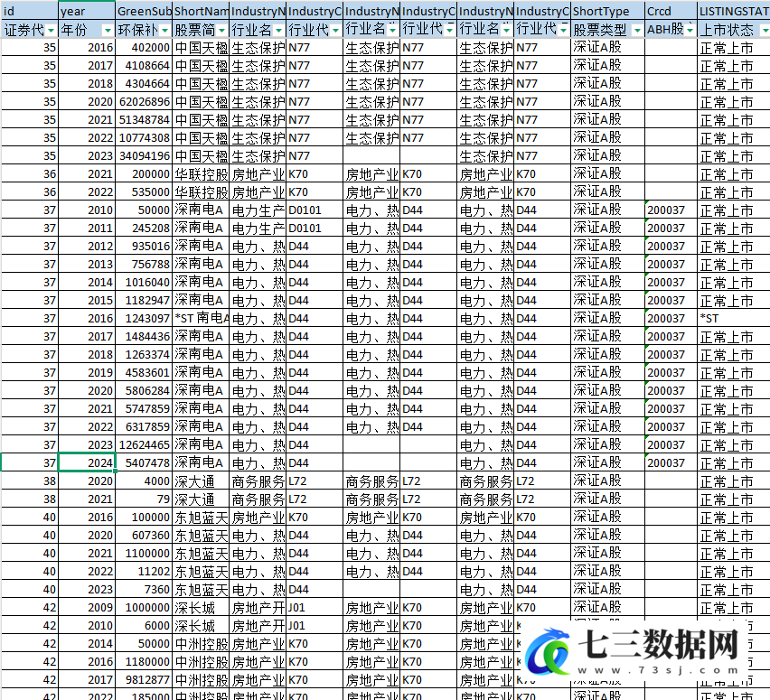This screenshot has width=770, height=700.
Task: Select the GreenSub cell showing 79
Action: [144, 499]
